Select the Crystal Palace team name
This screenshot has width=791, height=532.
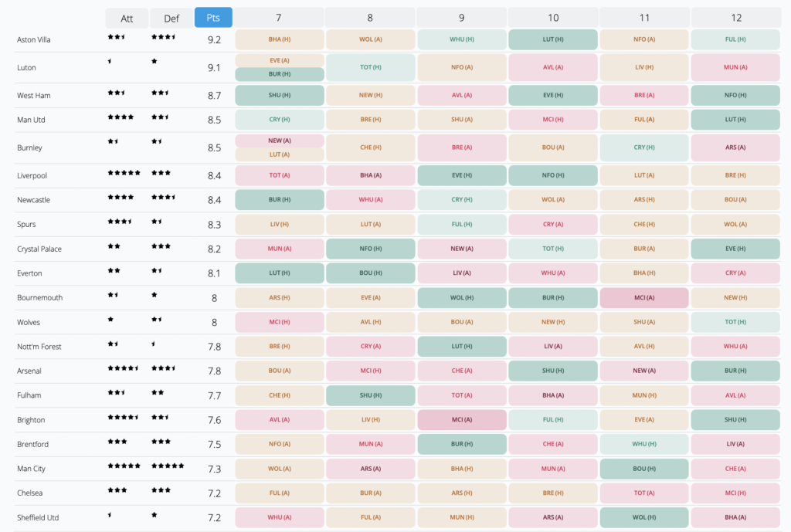pyautogui.click(x=39, y=249)
